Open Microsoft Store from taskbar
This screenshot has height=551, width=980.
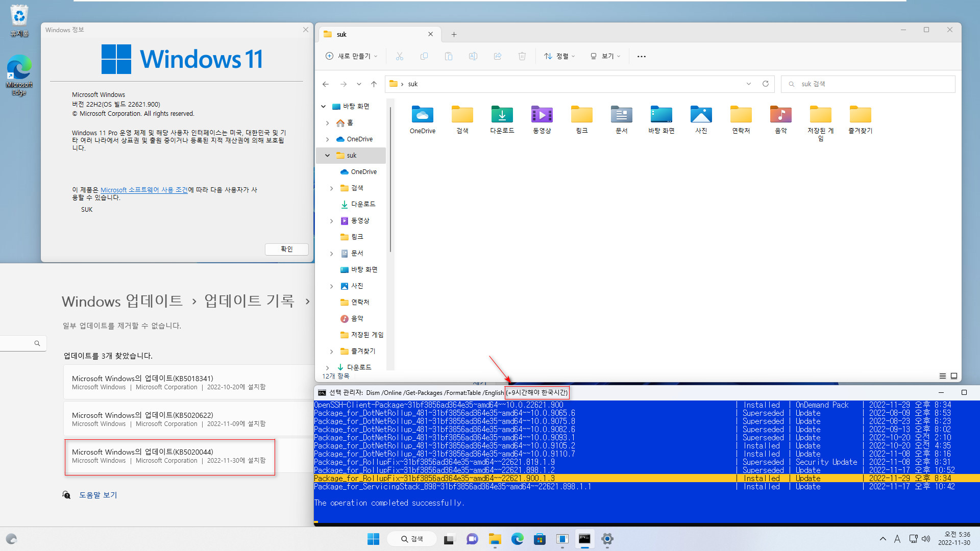coord(540,539)
